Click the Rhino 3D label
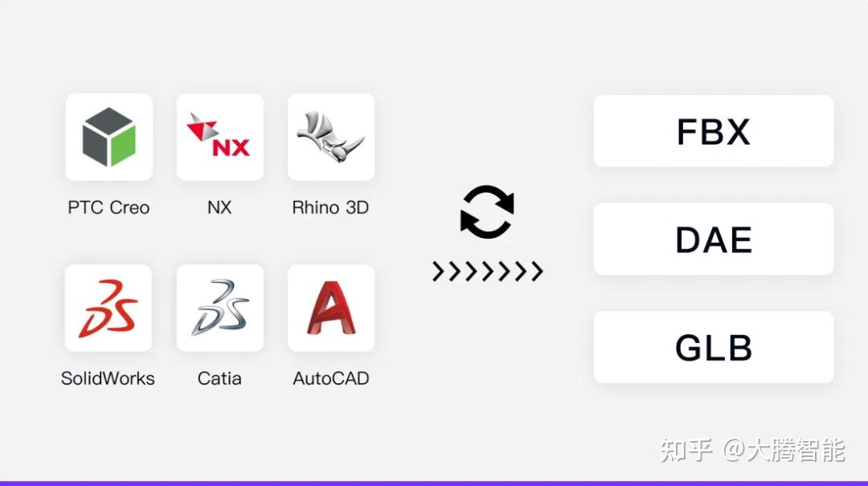 tap(330, 207)
